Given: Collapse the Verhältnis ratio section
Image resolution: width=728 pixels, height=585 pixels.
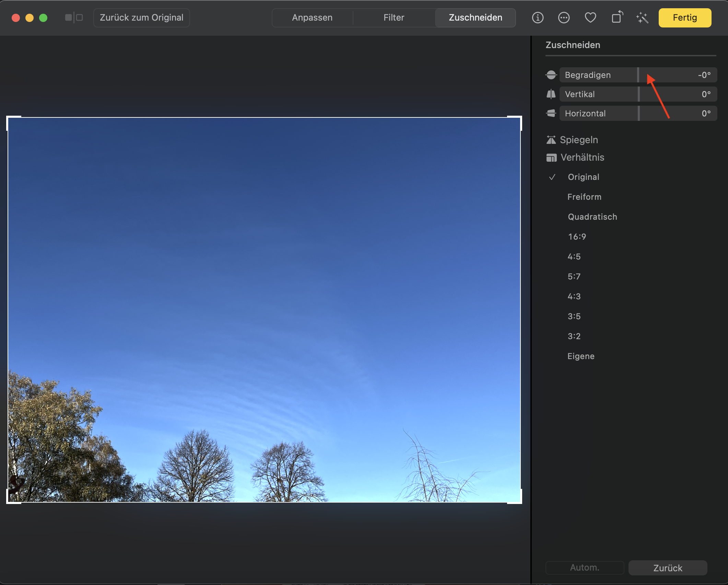Looking at the screenshot, I should pos(582,158).
